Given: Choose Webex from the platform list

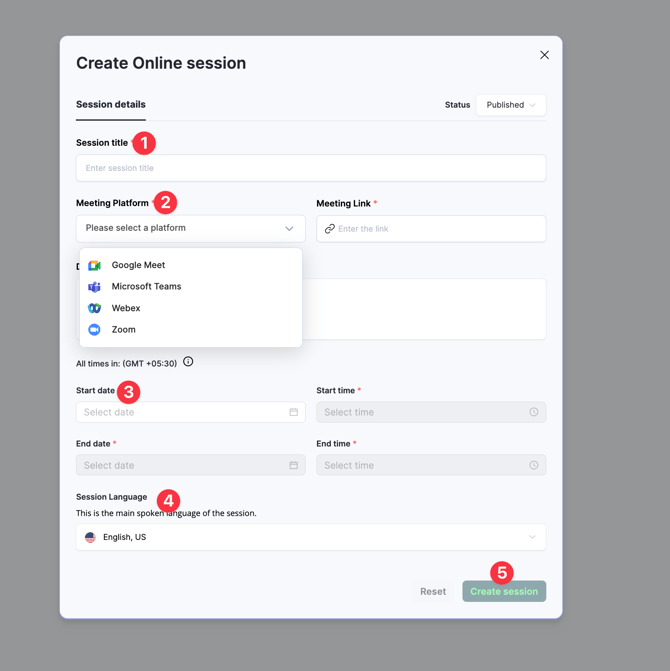Looking at the screenshot, I should pos(126,308).
